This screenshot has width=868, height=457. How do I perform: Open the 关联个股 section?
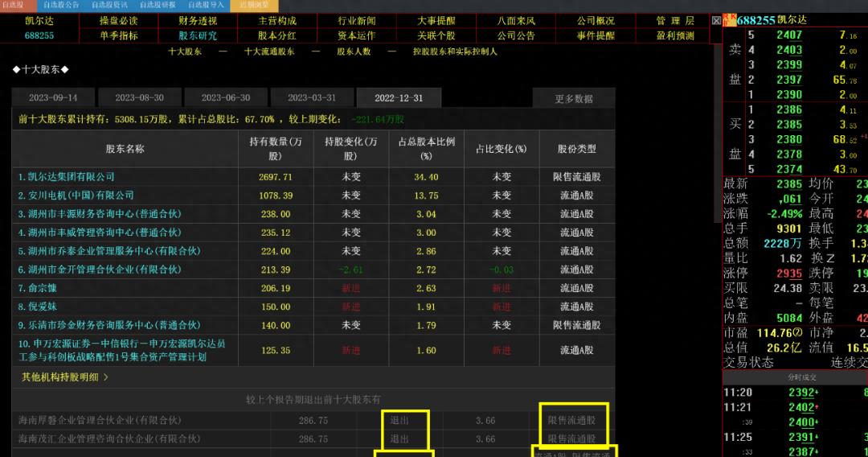[436, 35]
